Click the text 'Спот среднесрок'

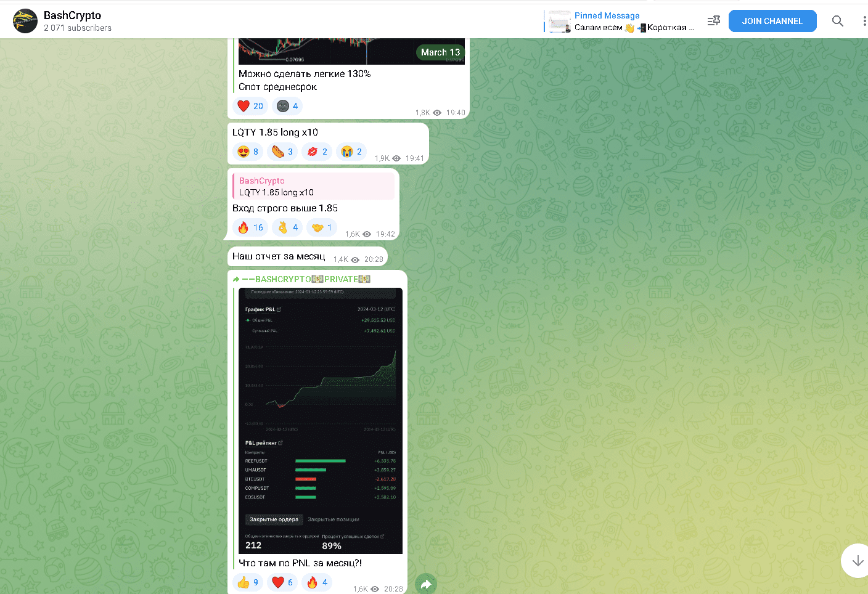(277, 87)
